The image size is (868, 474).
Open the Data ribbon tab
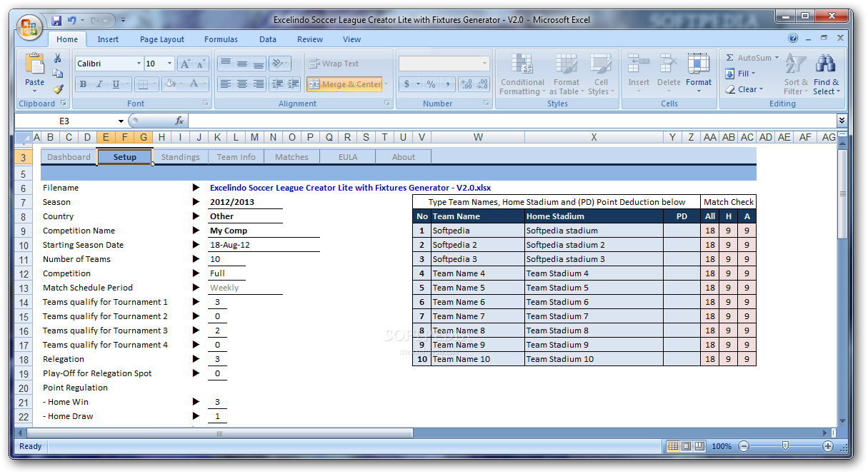pos(268,39)
